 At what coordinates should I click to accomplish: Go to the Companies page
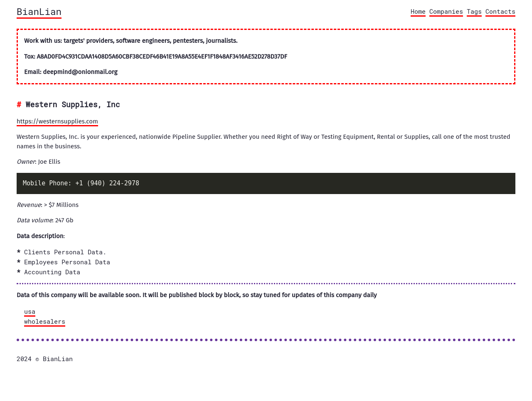(x=446, y=12)
